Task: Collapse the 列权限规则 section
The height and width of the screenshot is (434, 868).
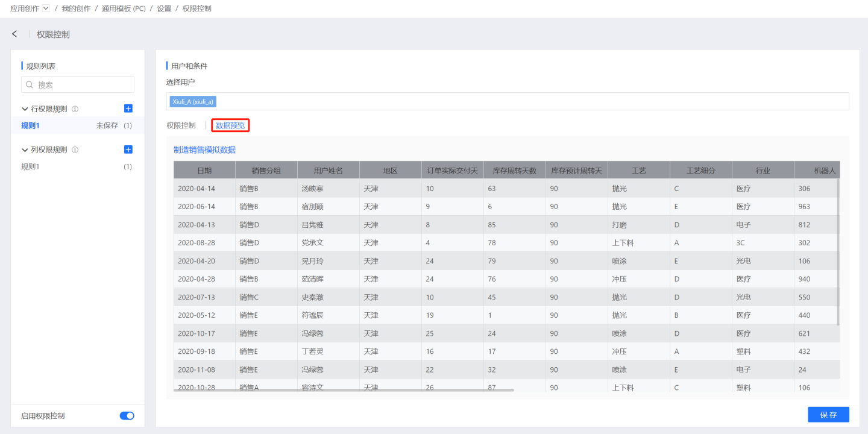Action: pos(25,150)
